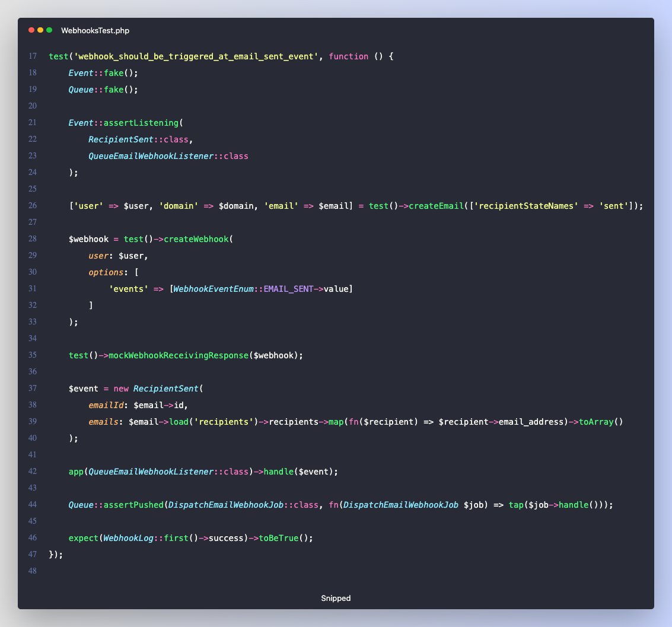Click the 'tap' function on line 44
Image resolution: width=672 pixels, height=627 pixels.
tap(516, 505)
